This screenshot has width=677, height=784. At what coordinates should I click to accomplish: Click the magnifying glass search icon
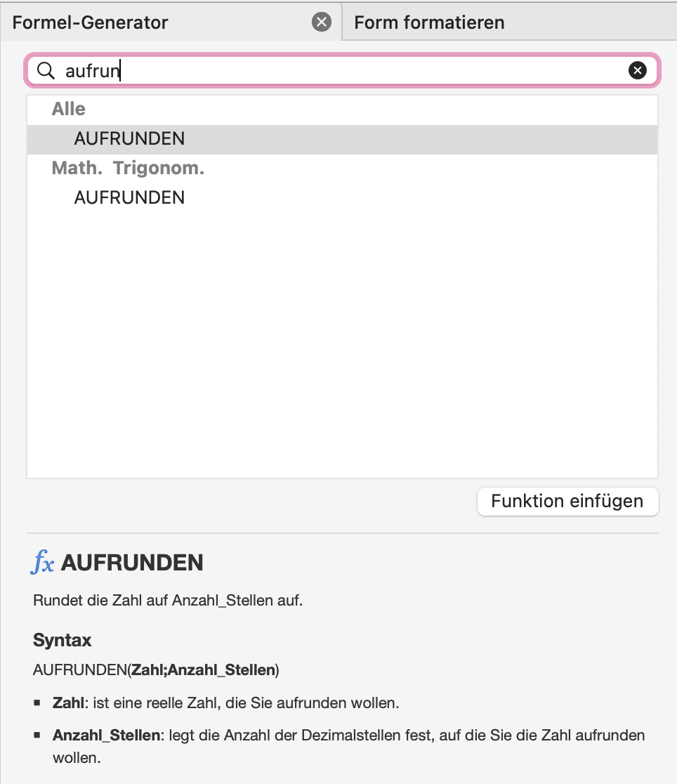click(46, 70)
